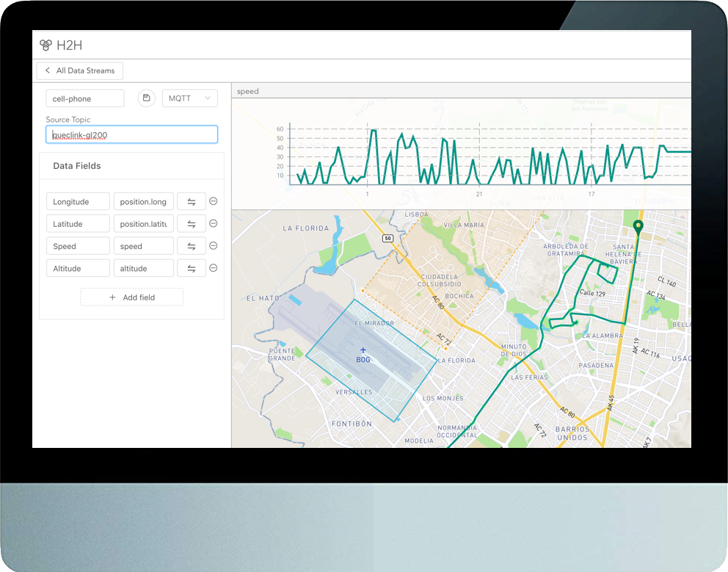Screen dimensions: 728x572
Task: Click the Longitude field name input
Action: pyautogui.click(x=78, y=202)
